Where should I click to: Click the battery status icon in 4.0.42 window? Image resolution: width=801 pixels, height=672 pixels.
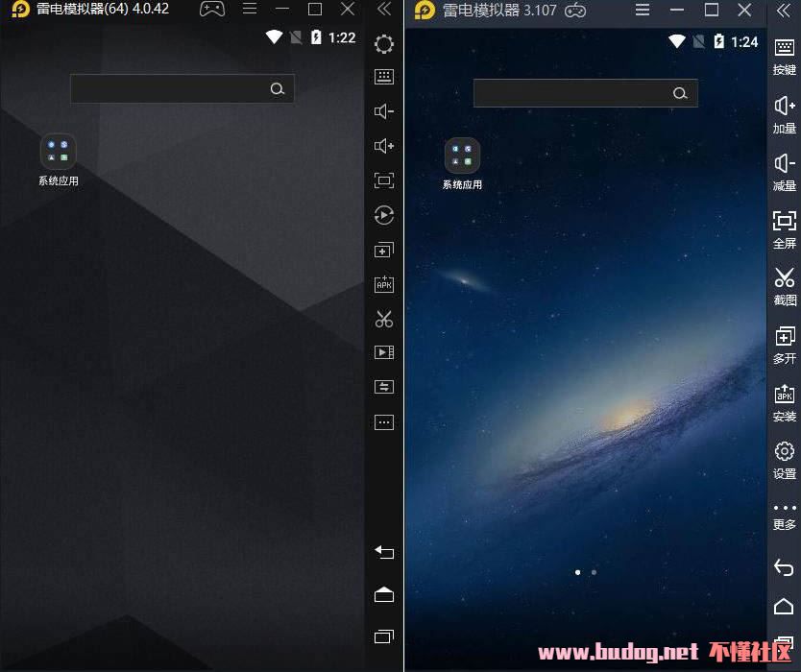(316, 36)
